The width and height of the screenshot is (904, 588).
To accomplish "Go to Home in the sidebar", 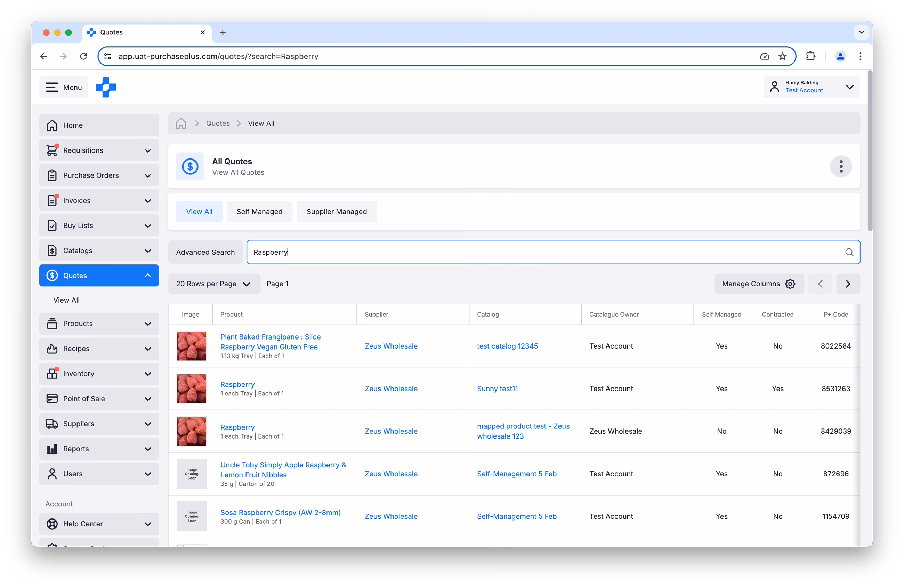I will click(99, 125).
